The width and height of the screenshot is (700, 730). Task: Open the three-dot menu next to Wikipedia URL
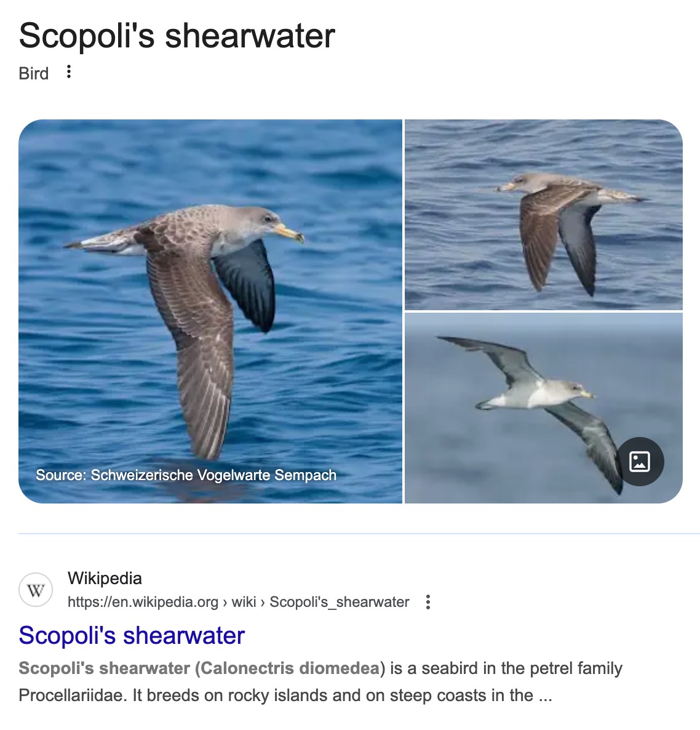click(x=428, y=602)
